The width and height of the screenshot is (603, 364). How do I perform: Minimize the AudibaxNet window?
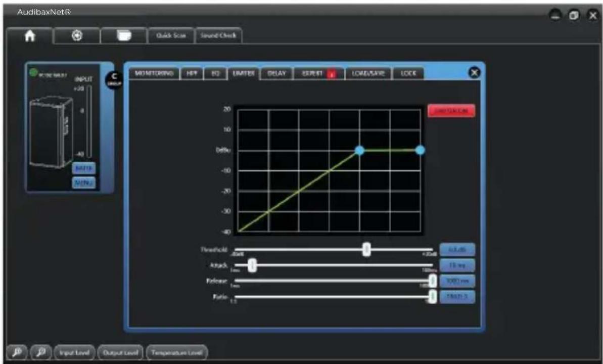[555, 15]
